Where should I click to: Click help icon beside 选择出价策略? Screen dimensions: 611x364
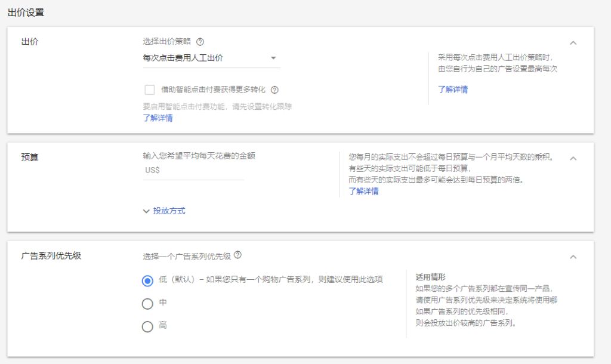pyautogui.click(x=200, y=42)
